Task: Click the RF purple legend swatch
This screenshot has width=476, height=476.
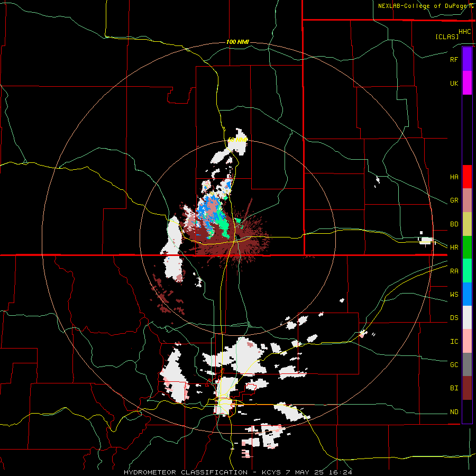Action: 467,59
